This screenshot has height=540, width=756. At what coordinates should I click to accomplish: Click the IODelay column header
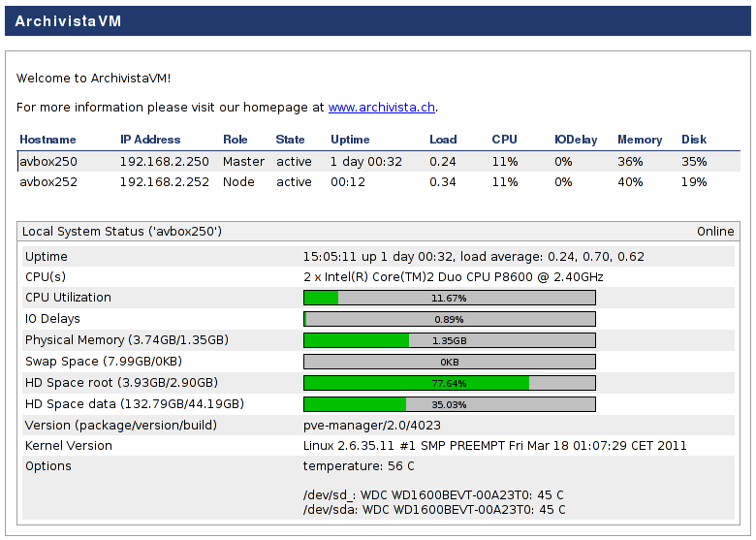576,140
